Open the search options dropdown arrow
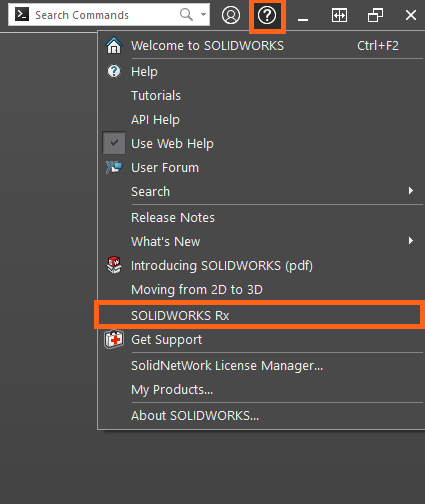This screenshot has width=425, height=504. [203, 15]
